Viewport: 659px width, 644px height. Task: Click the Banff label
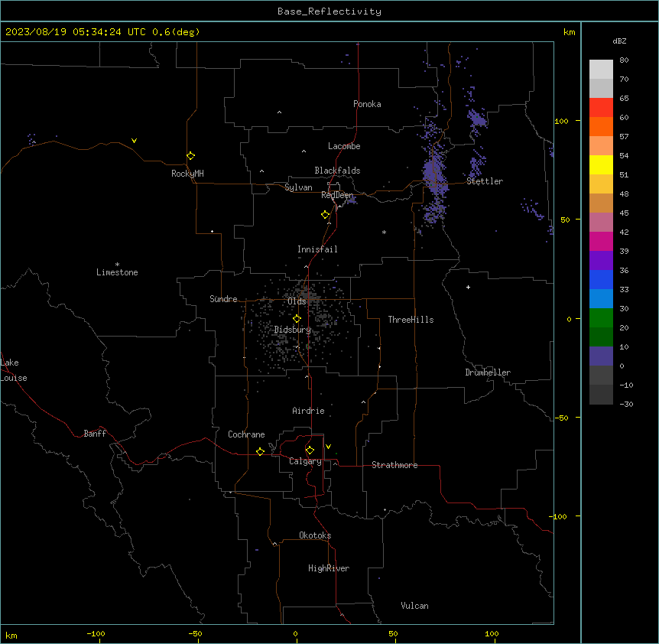coord(95,434)
